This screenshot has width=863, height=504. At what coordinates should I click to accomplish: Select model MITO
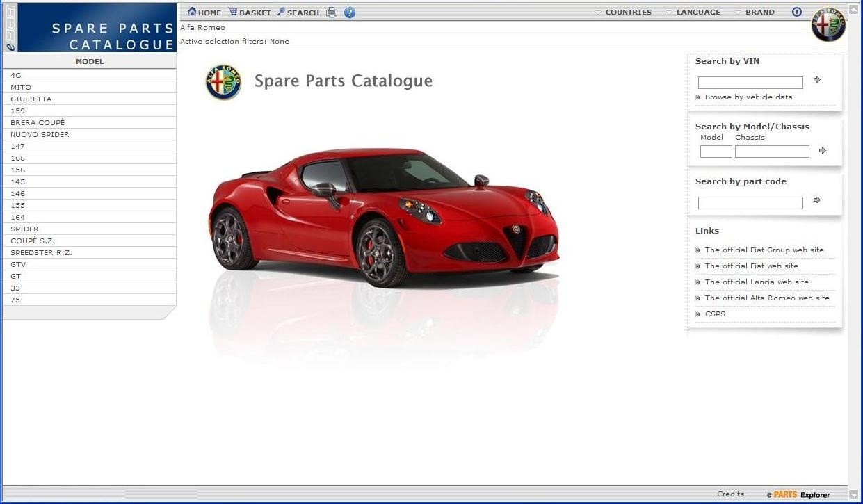click(x=89, y=87)
